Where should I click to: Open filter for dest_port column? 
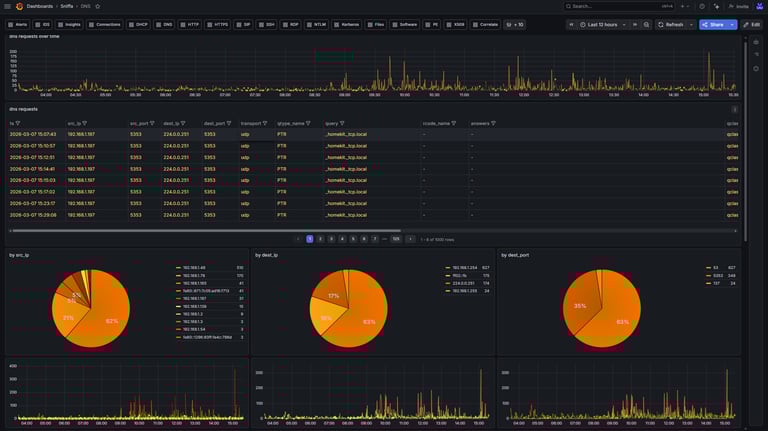229,123
